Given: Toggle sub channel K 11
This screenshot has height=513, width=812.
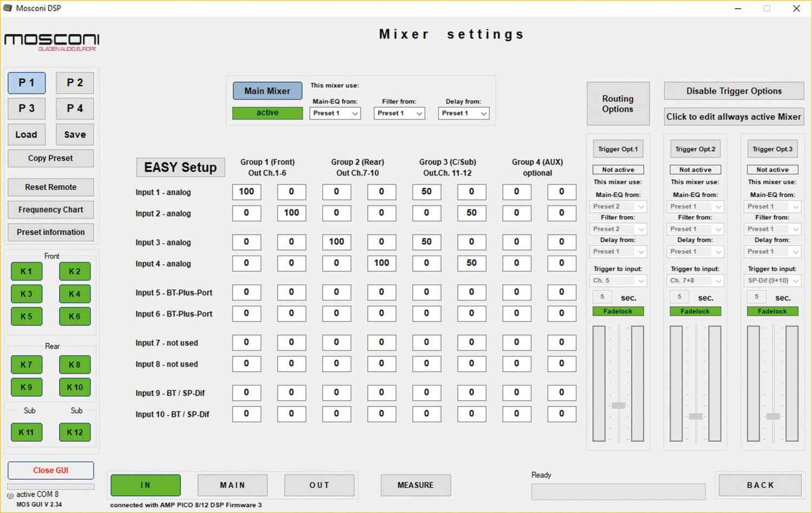Looking at the screenshot, I should click(27, 432).
